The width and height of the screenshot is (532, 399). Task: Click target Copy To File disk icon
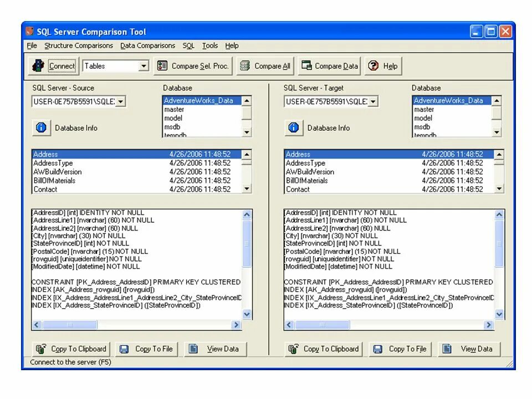tap(377, 349)
